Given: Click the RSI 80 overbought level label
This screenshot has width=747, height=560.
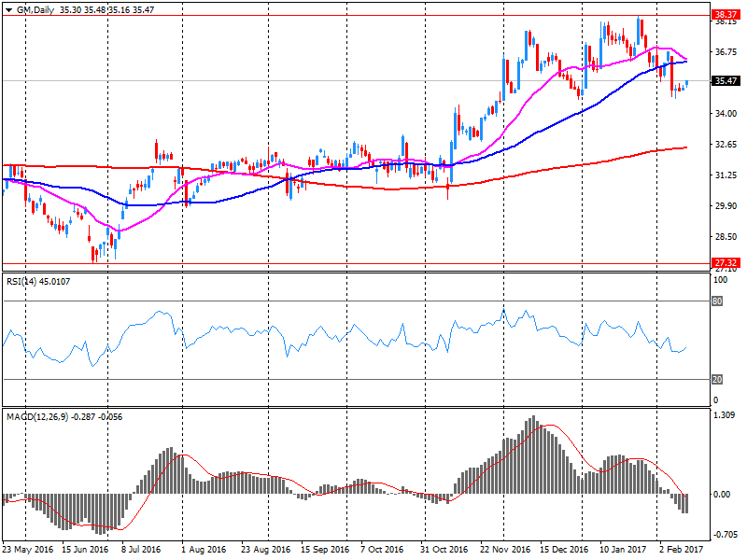Looking at the screenshot, I should (x=719, y=301).
